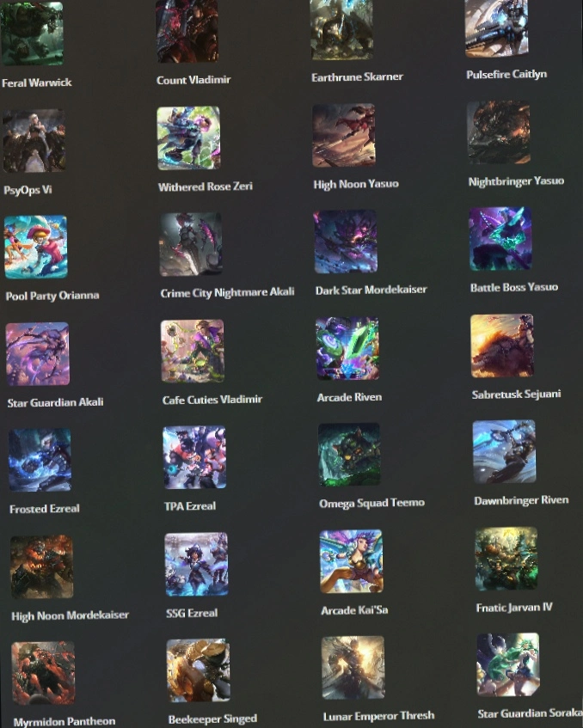Pick the Pulsefire Caitlyn skin icon
The height and width of the screenshot is (728, 583).
tap(497, 27)
